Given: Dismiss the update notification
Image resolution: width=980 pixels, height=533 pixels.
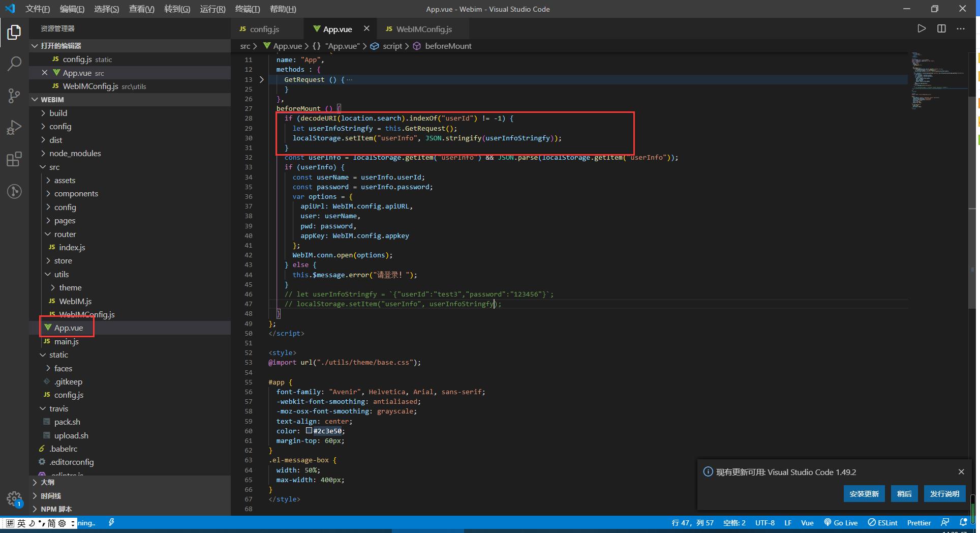Looking at the screenshot, I should 961,472.
